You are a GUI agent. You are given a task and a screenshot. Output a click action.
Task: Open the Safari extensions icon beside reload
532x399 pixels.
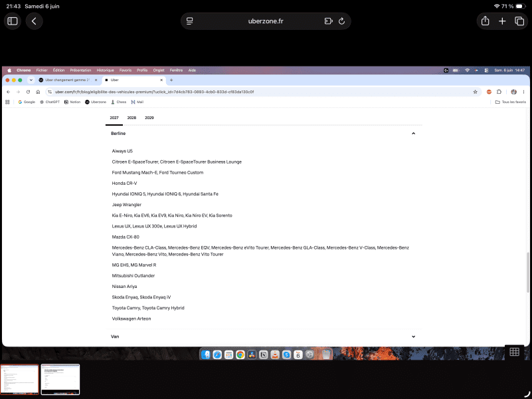[x=328, y=21]
